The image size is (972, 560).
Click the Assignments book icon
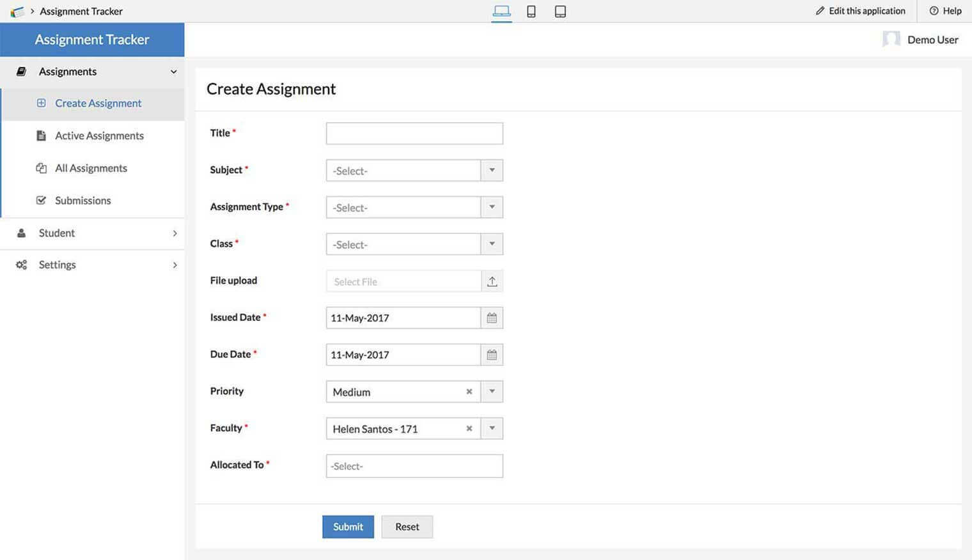click(21, 72)
